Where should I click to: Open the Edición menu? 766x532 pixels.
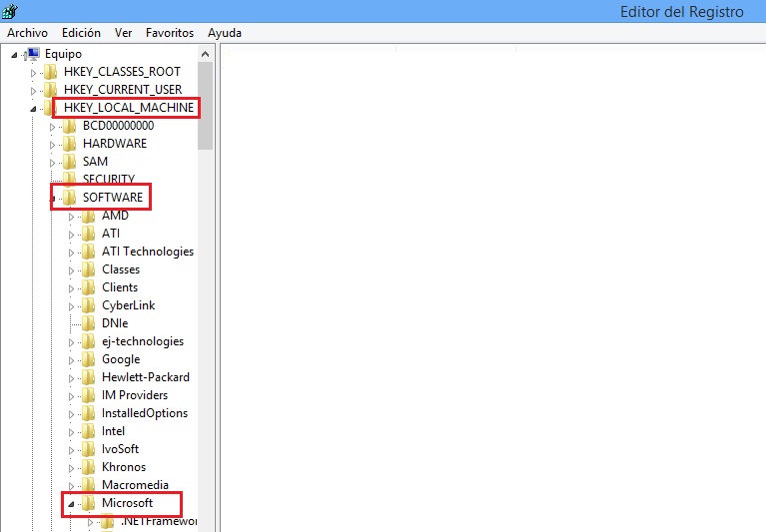click(x=81, y=33)
